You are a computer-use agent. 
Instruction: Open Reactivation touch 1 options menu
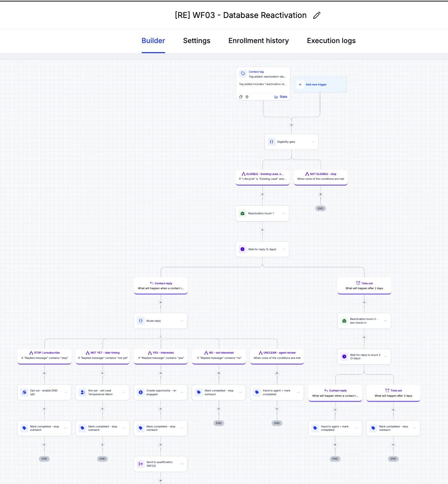(x=284, y=213)
